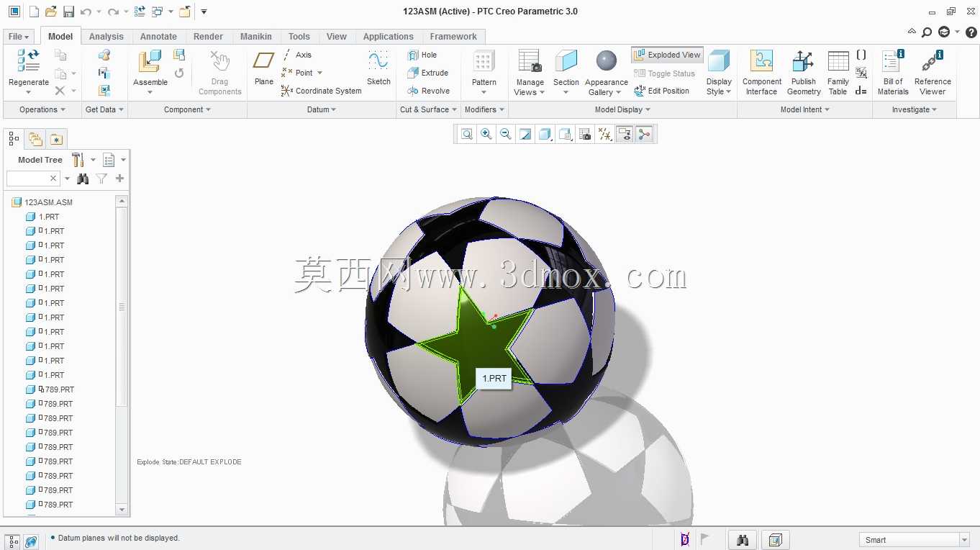Click the binoculars search icon in status bar
Viewport: 980px width, 550px height.
[x=743, y=540]
